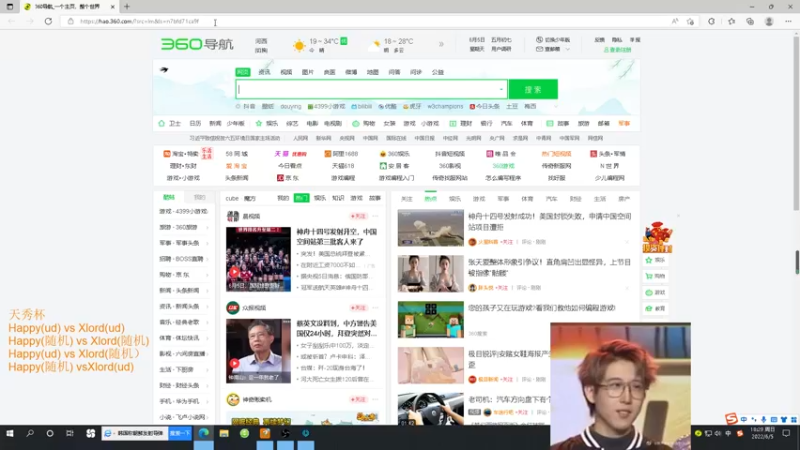Screen dimensions: 800x450
Task: Open the mailbox dropdown in header
Action: 553,49
